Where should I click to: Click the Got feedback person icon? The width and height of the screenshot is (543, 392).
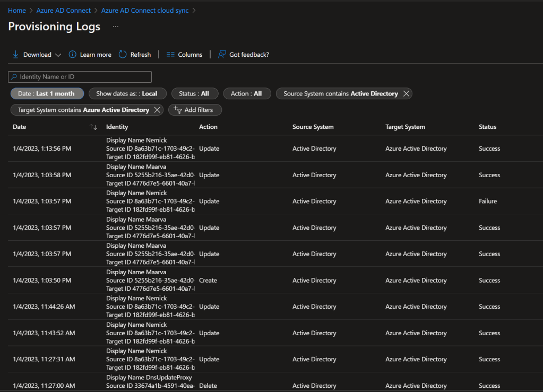(222, 55)
